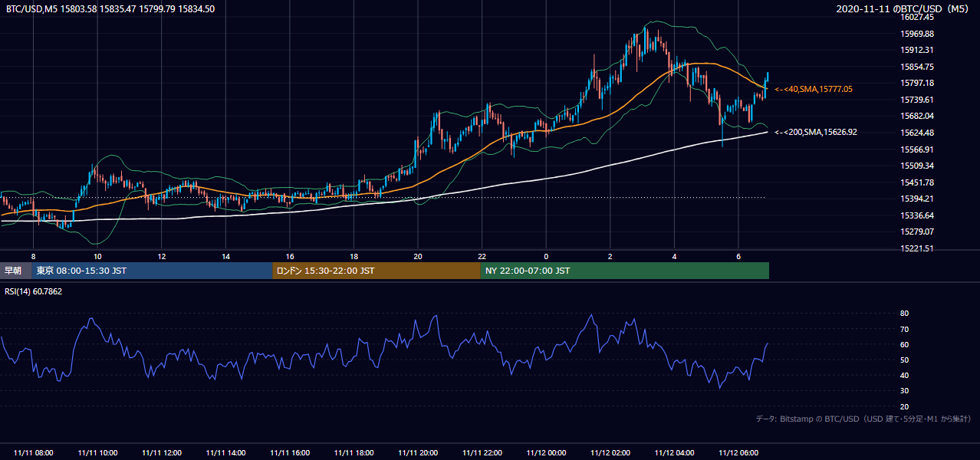Image resolution: width=980 pixels, height=460 pixels.
Task: Click time label 11/12 00:00
Action: (546, 453)
